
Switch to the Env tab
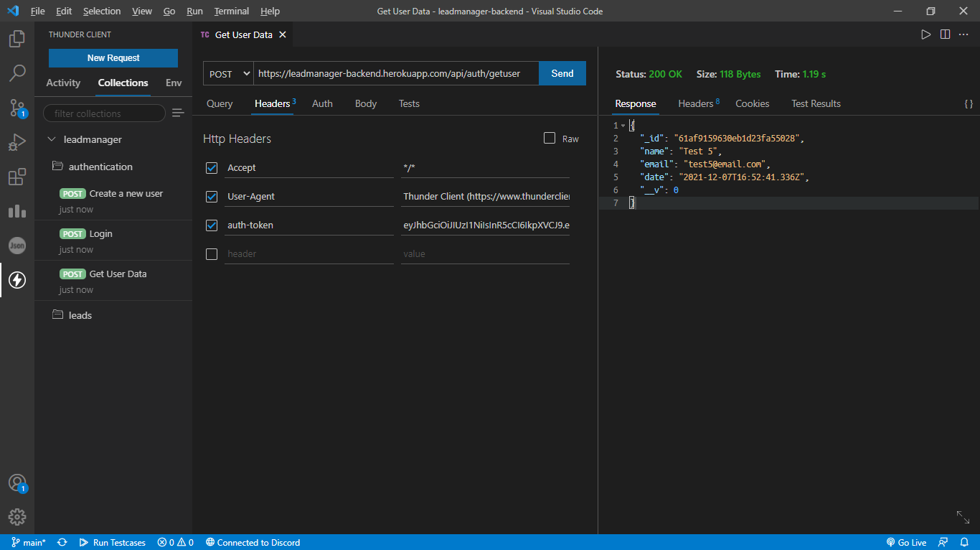pos(174,83)
